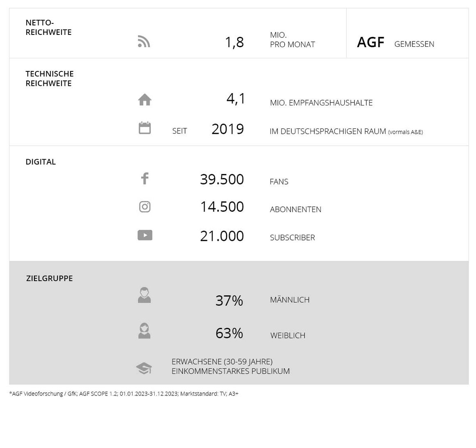Viewport: 476px width, 448px height.
Task: Click the Instagram icon
Action: pyautogui.click(x=145, y=207)
